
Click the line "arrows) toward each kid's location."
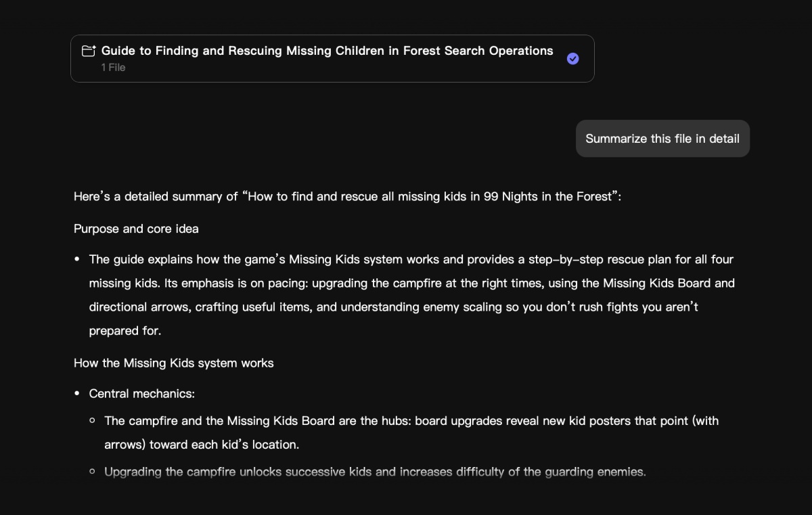(x=201, y=445)
